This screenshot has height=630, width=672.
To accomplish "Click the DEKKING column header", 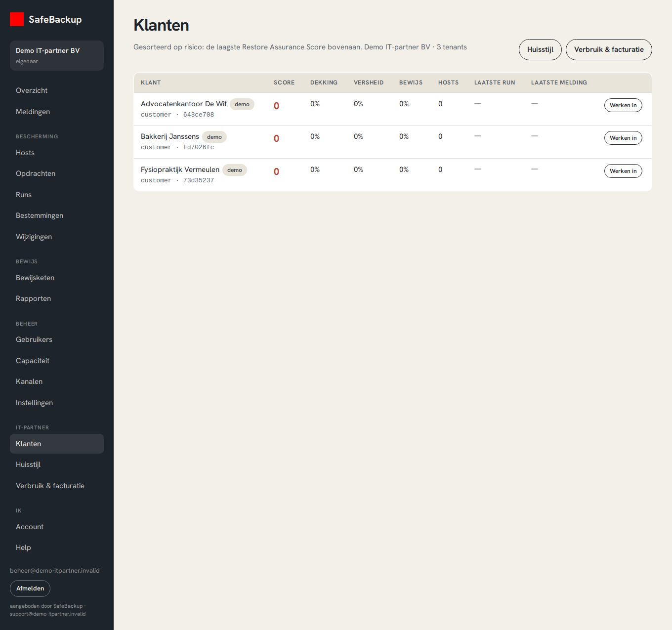I will pos(324,83).
